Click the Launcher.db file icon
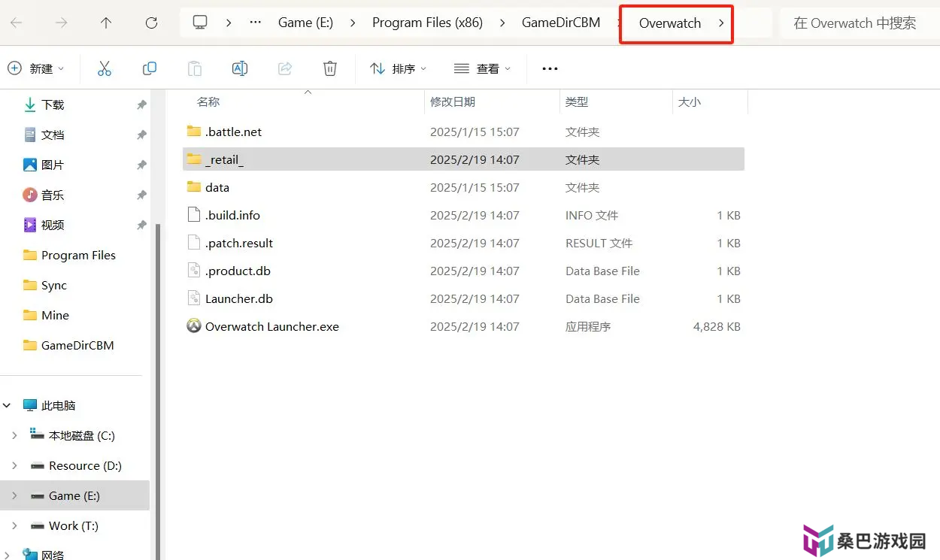940x560 pixels. (194, 298)
